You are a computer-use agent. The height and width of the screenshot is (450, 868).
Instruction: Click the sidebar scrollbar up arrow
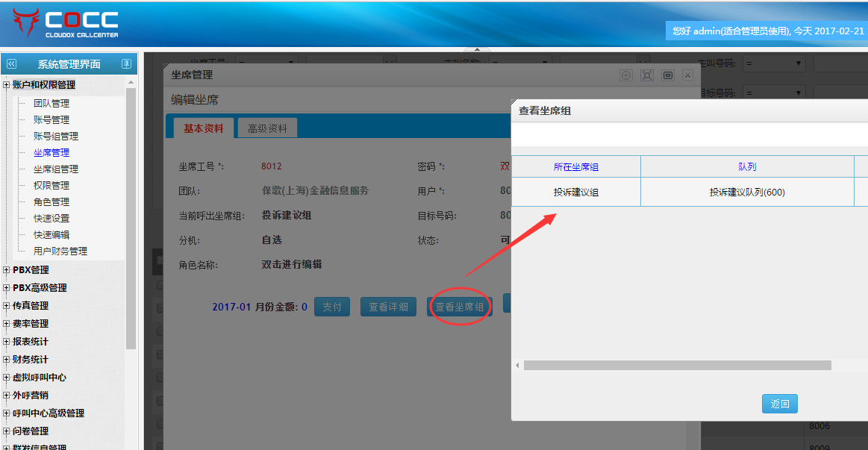[x=131, y=83]
